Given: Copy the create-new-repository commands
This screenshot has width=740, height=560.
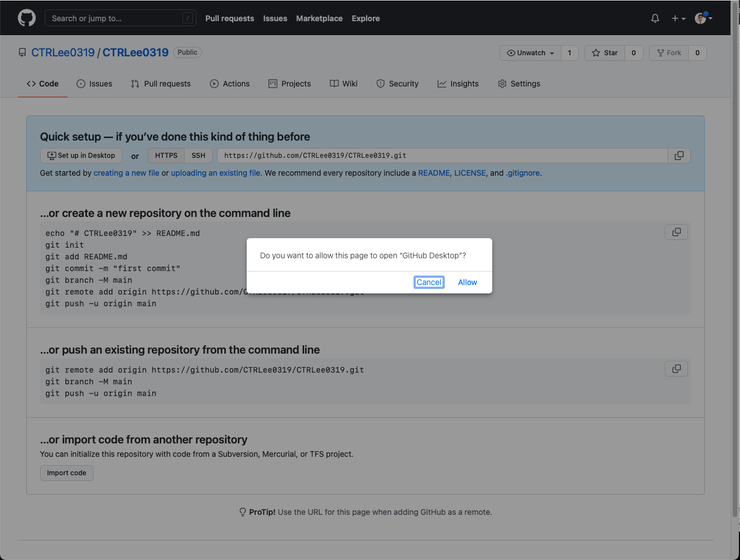Looking at the screenshot, I should tap(676, 232).
